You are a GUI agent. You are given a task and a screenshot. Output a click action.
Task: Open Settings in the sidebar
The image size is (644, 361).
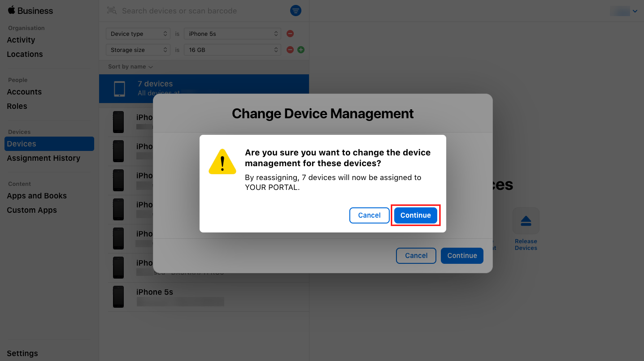(x=22, y=353)
